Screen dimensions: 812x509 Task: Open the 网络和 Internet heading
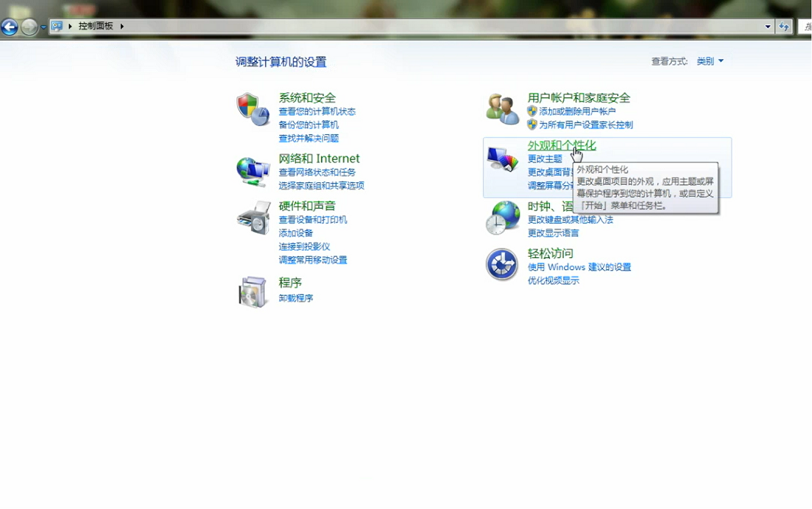pyautogui.click(x=319, y=159)
